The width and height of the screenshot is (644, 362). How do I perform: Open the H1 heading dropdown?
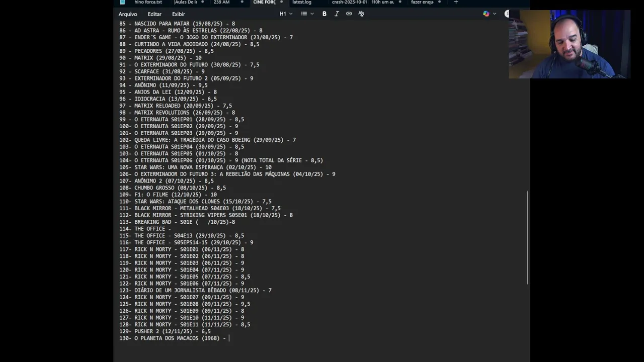pyautogui.click(x=286, y=14)
